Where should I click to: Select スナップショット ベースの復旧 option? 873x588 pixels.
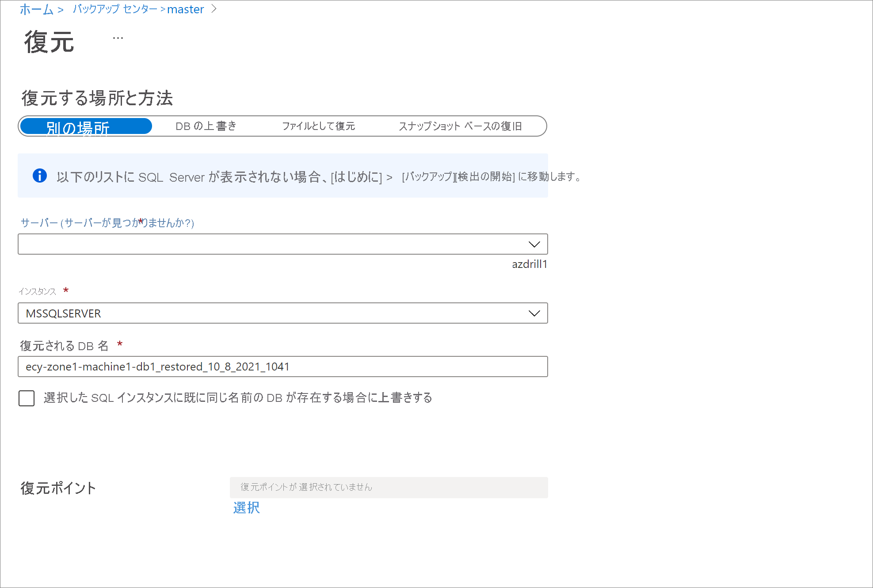point(460,126)
